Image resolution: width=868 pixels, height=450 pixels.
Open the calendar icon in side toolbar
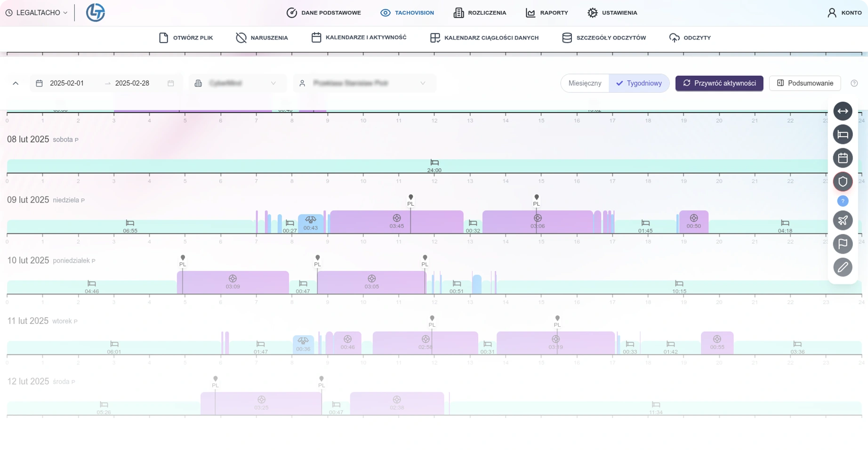point(843,158)
